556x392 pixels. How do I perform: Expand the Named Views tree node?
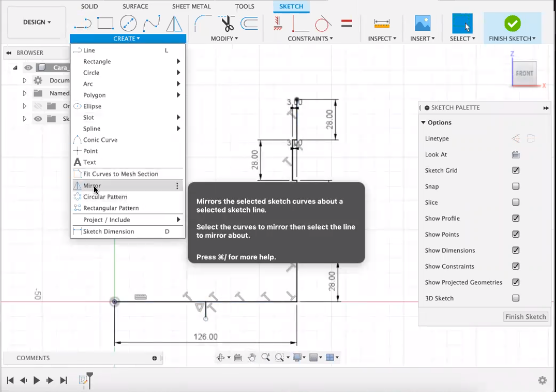(25, 93)
